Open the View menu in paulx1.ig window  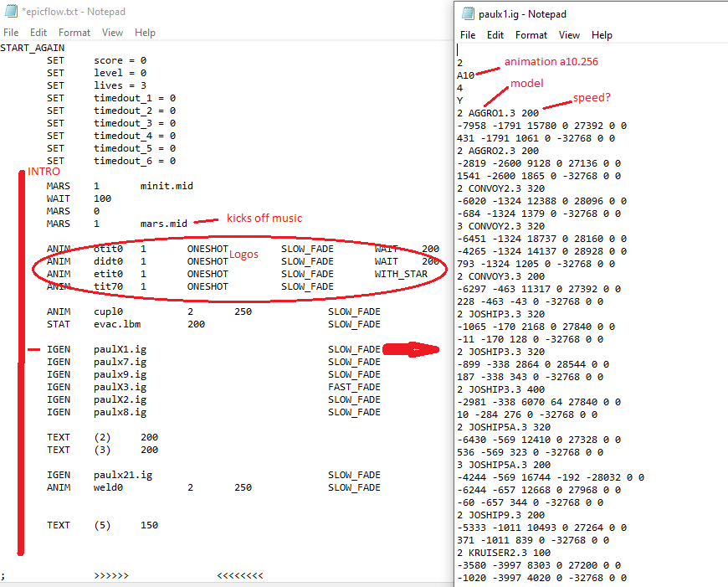click(569, 35)
